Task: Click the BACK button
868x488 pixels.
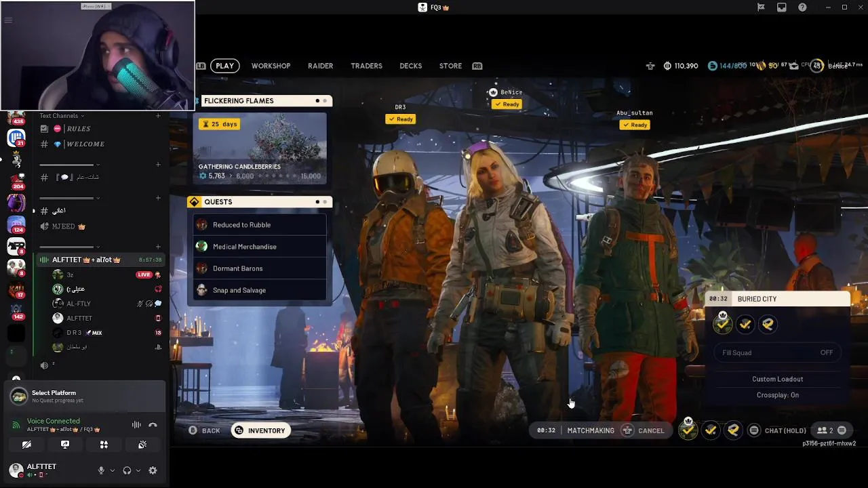Action: click(204, 430)
